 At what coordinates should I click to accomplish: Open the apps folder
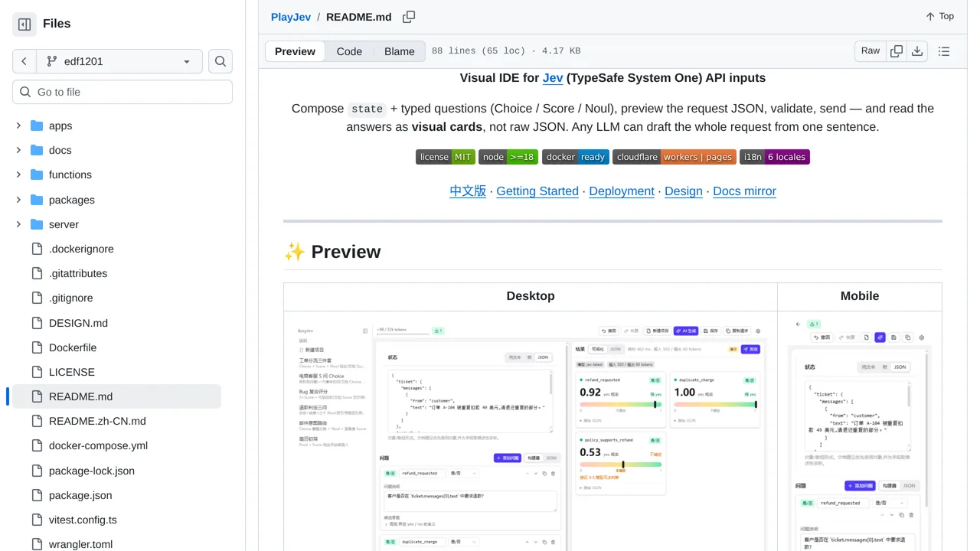60,126
